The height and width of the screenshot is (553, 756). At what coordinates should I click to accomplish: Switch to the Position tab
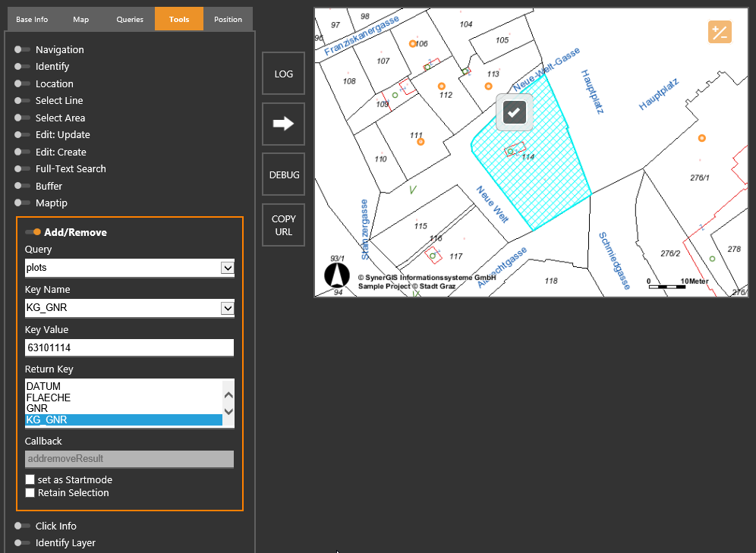pyautogui.click(x=228, y=19)
